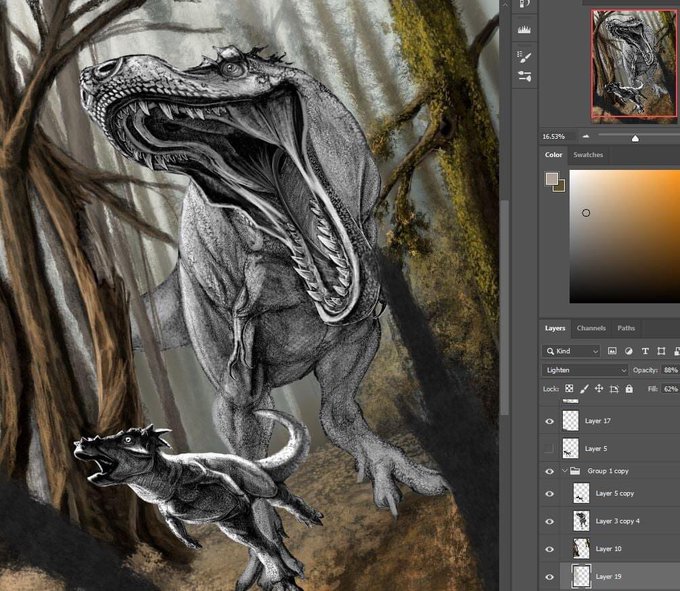Filter layers by type layers
Image resolution: width=680 pixels, height=591 pixels.
(x=645, y=351)
